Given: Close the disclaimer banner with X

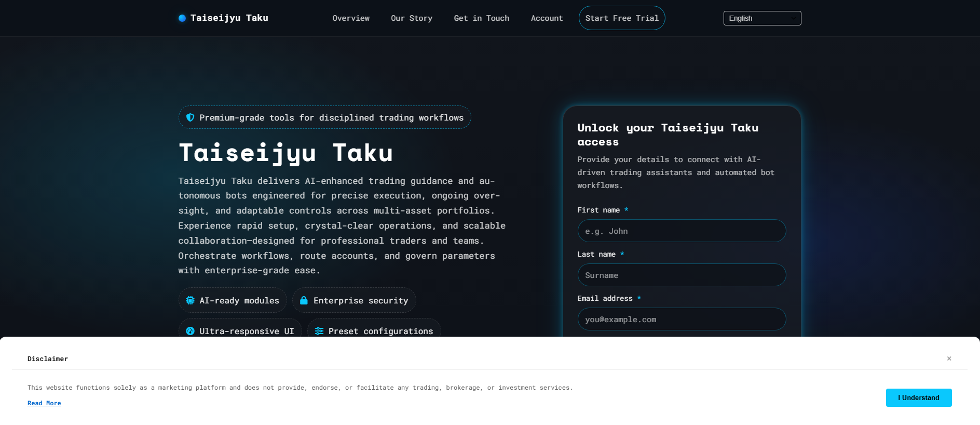Looking at the screenshot, I should pyautogui.click(x=949, y=358).
